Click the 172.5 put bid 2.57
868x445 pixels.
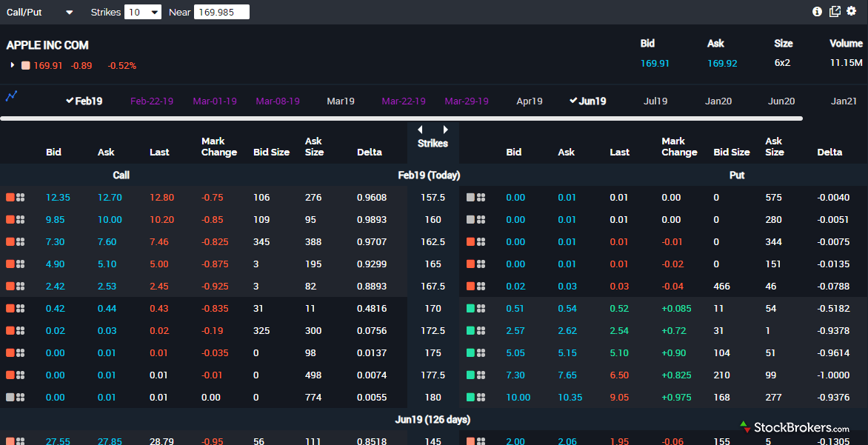point(515,330)
